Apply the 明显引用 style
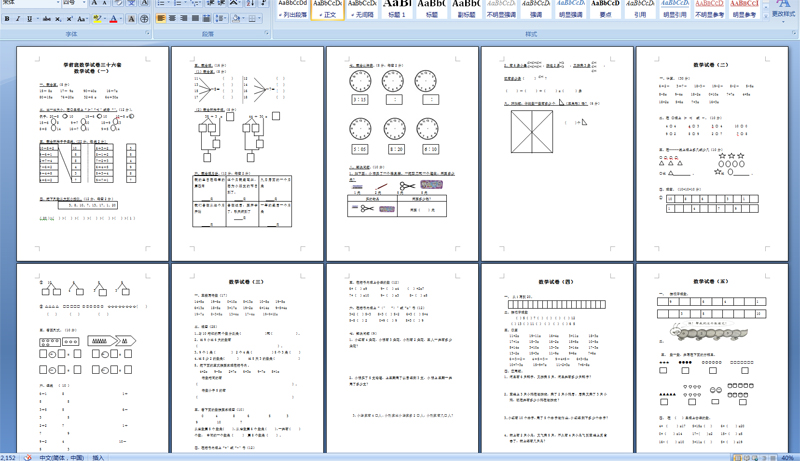The width and height of the screenshot is (800, 461). coord(674,9)
